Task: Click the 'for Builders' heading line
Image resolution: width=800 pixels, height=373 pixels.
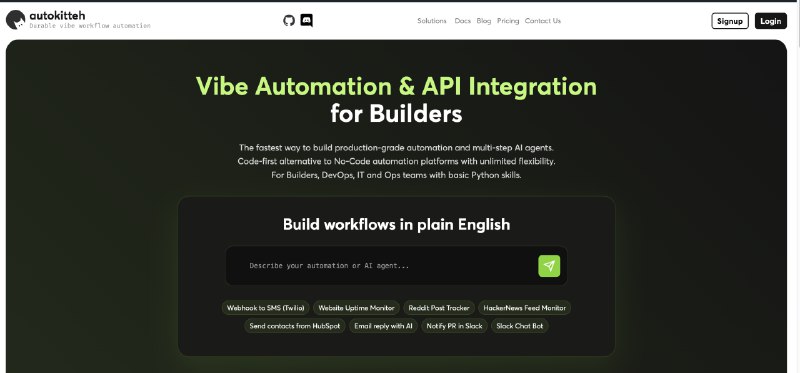Action: click(x=396, y=113)
